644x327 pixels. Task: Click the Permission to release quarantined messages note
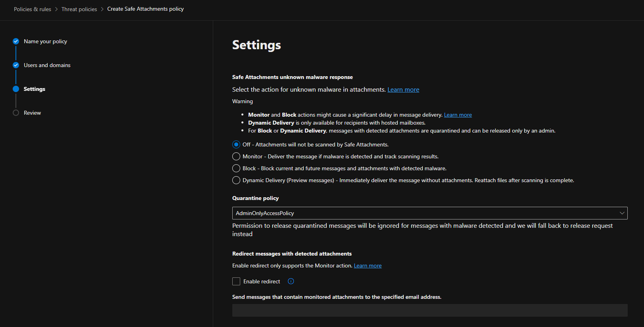[x=422, y=230]
